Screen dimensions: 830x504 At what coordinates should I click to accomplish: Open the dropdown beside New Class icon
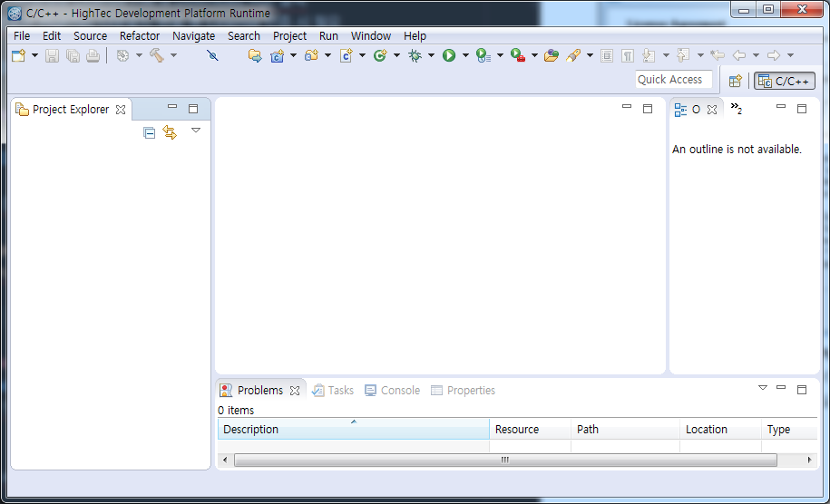click(x=396, y=55)
